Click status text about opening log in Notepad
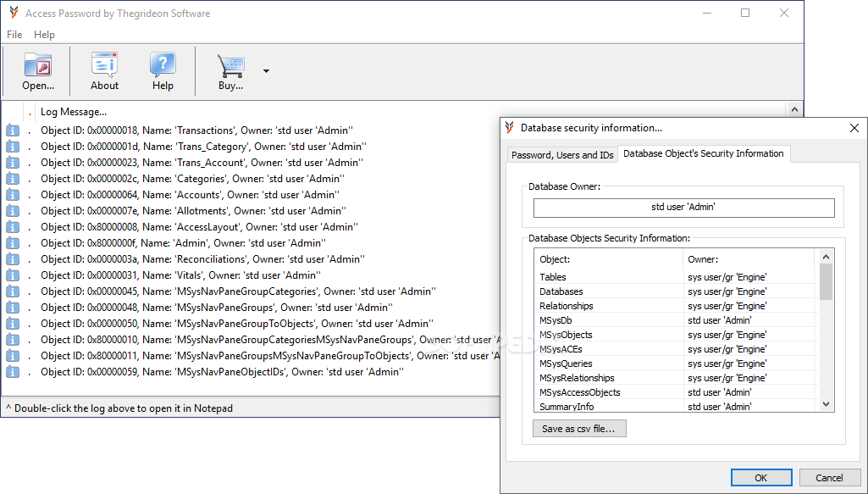This screenshot has height=494, width=868. pos(119,408)
